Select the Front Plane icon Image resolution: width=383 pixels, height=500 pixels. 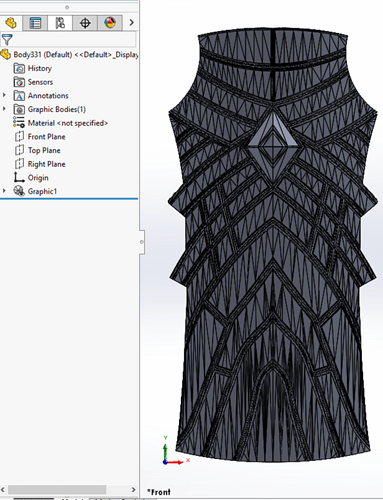click(x=19, y=137)
